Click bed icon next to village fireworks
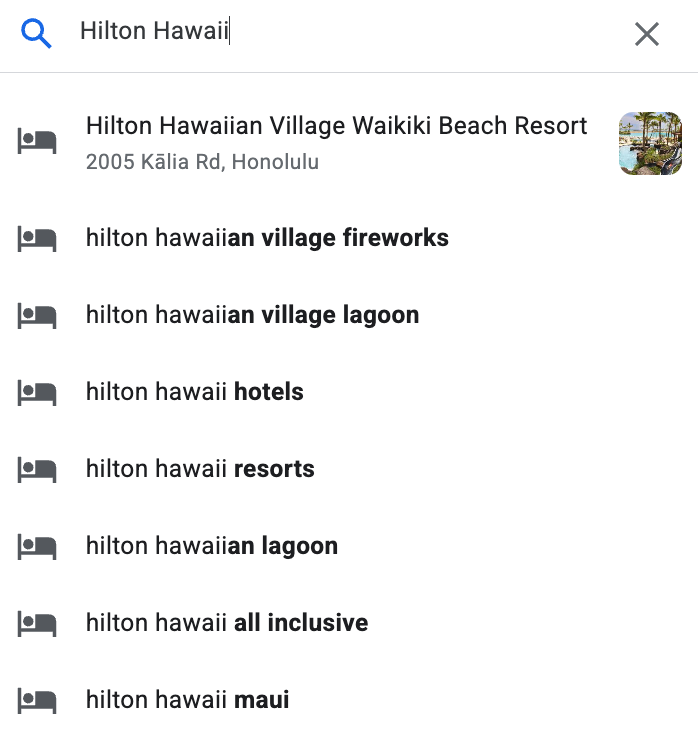The width and height of the screenshot is (698, 732). (x=37, y=238)
